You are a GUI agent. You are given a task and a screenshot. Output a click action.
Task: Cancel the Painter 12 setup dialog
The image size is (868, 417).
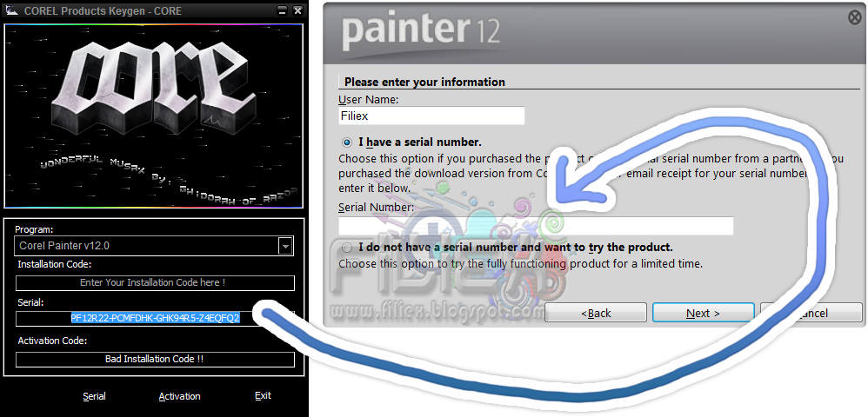(811, 313)
